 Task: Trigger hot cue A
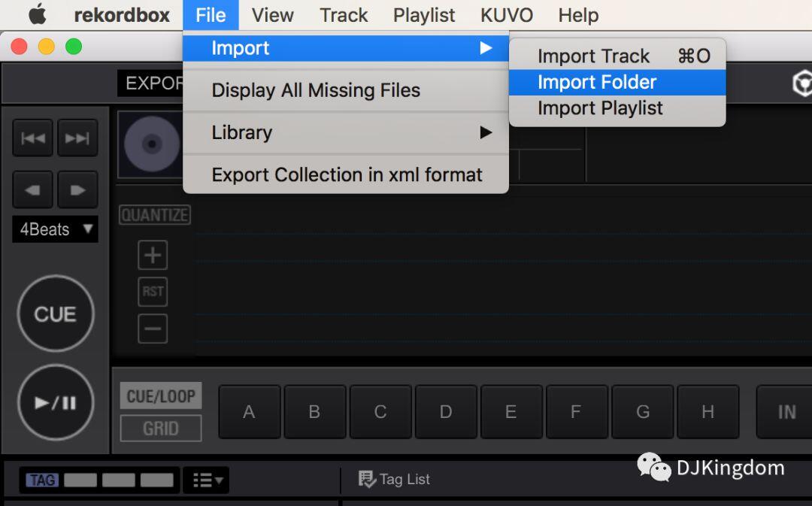pos(250,412)
